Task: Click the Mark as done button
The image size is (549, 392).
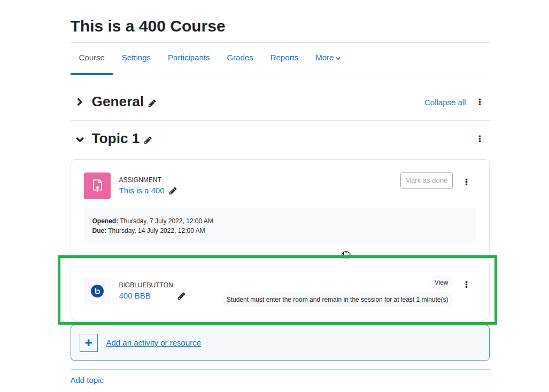Action: [427, 181]
